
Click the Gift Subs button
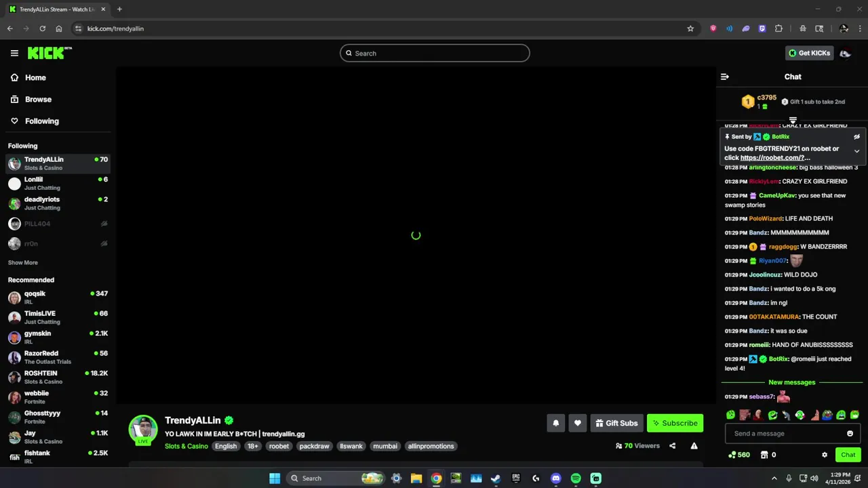[x=616, y=423]
